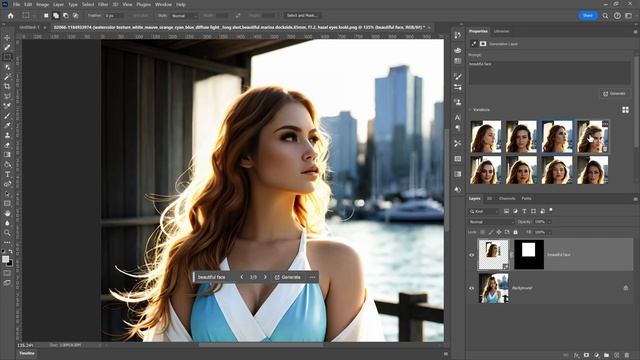Open the layer Fill dropdown arrow

549,232
